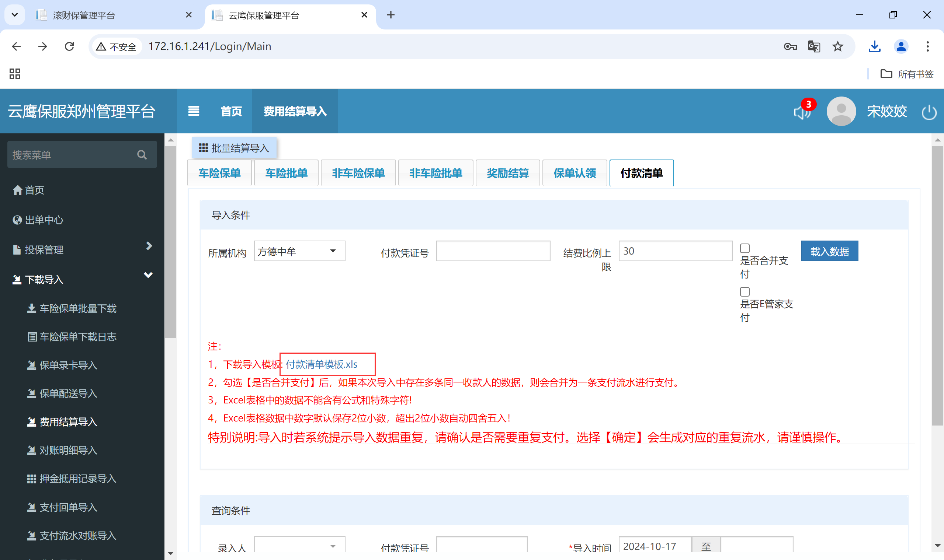The height and width of the screenshot is (560, 944).
Task: Click the user avatar picture
Action: tap(841, 111)
